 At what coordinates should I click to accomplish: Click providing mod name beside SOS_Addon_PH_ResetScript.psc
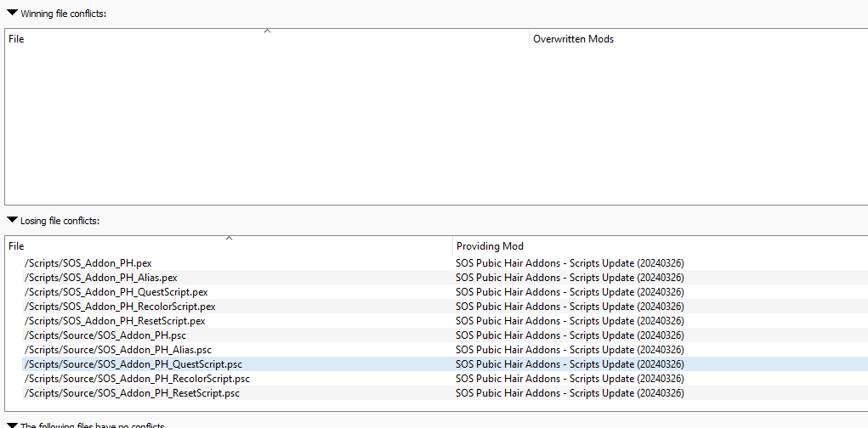(x=570, y=393)
